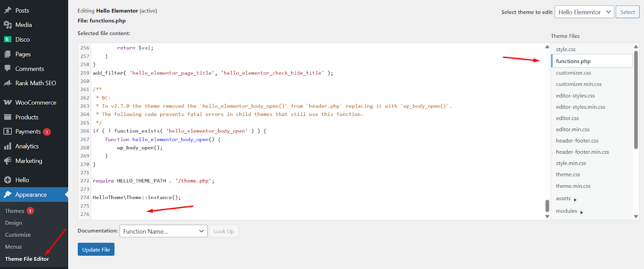This screenshot has width=644, height=269.
Task: Click the Posts pin icon
Action: point(8,10)
